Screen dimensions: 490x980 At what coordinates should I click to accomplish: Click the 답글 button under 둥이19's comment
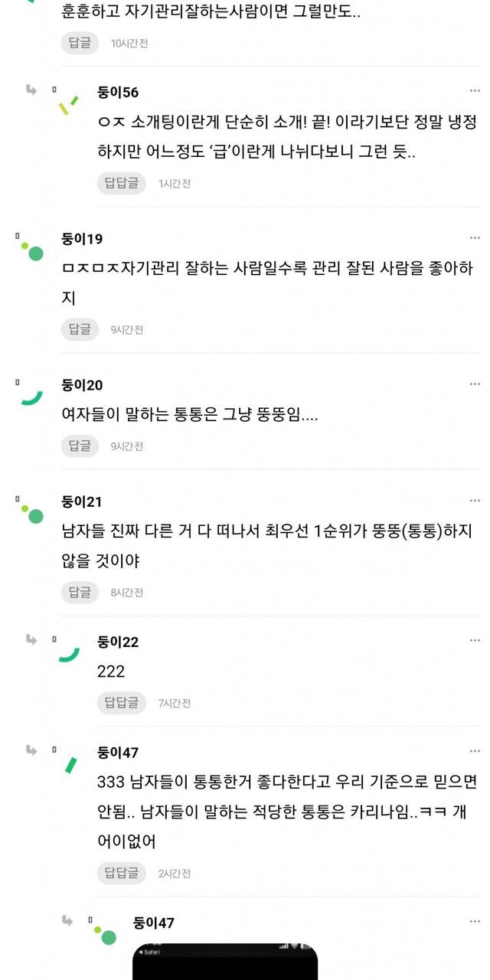point(80,329)
